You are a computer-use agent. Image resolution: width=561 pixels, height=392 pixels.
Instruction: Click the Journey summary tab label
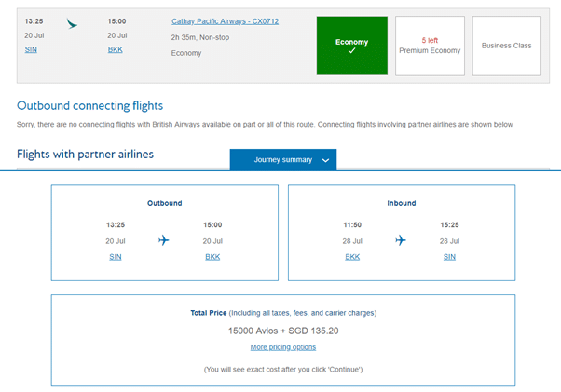coord(283,160)
